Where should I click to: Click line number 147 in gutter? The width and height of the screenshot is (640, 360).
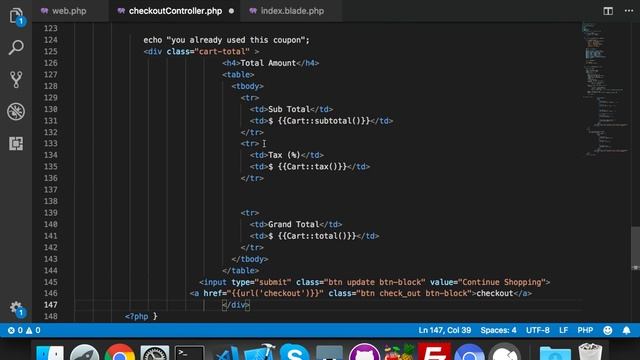(51, 305)
